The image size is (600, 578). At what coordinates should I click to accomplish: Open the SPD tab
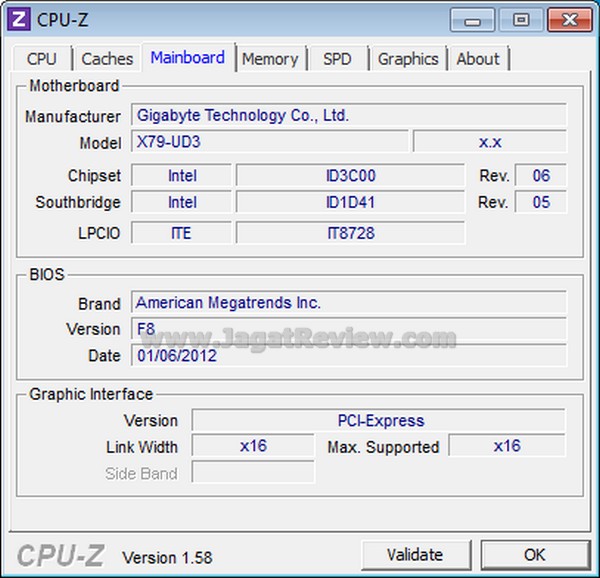tap(337, 59)
